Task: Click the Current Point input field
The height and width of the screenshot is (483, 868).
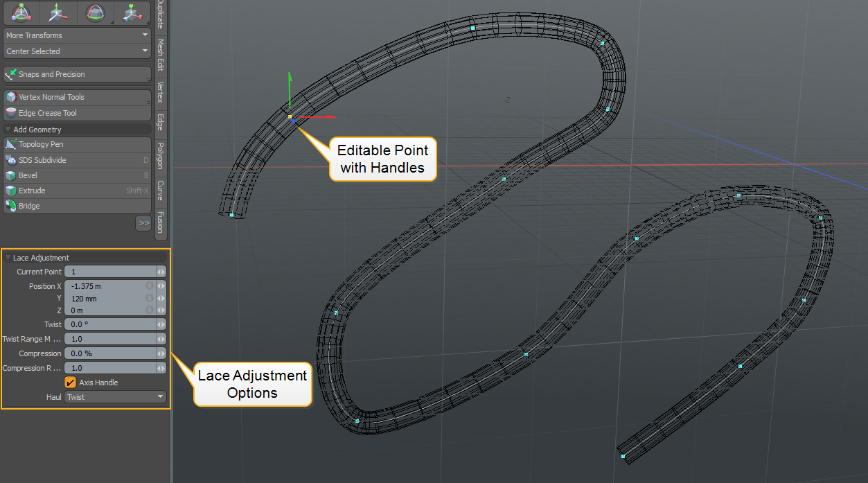Action: pos(109,272)
